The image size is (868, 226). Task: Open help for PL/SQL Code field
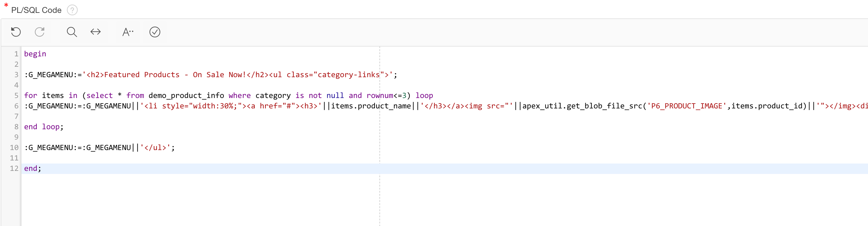tap(72, 10)
